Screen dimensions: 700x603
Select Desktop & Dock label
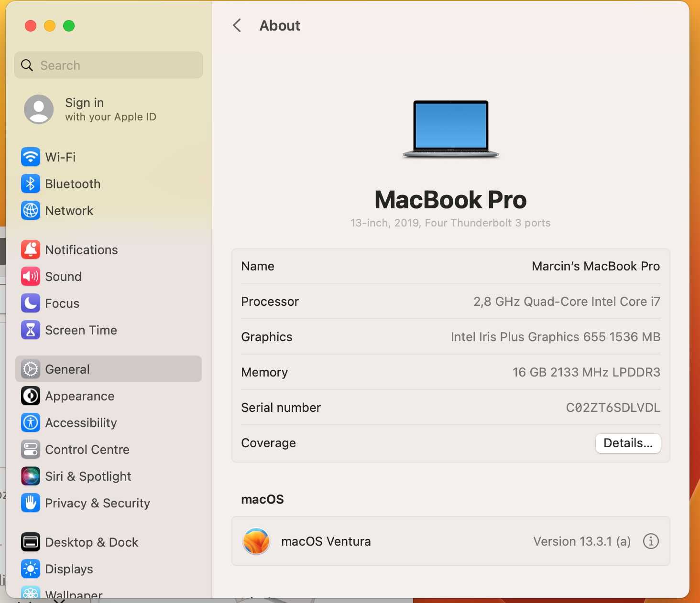click(x=92, y=542)
